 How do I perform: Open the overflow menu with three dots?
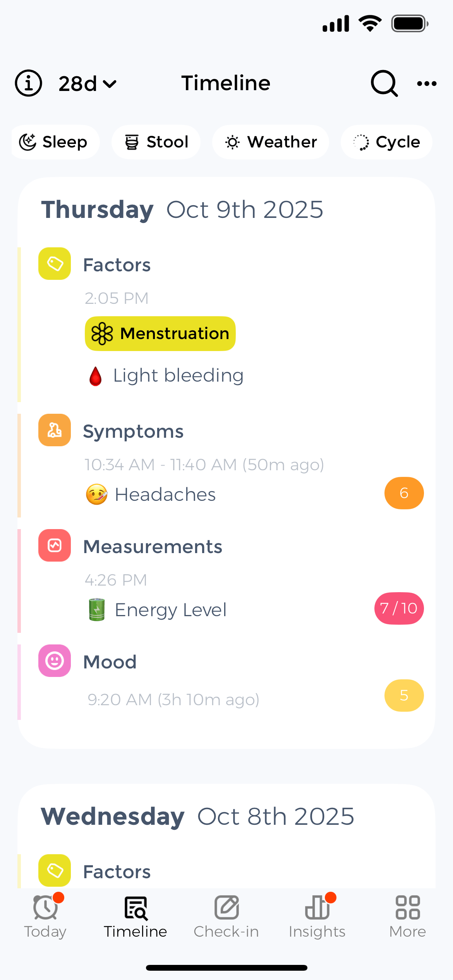(x=426, y=83)
